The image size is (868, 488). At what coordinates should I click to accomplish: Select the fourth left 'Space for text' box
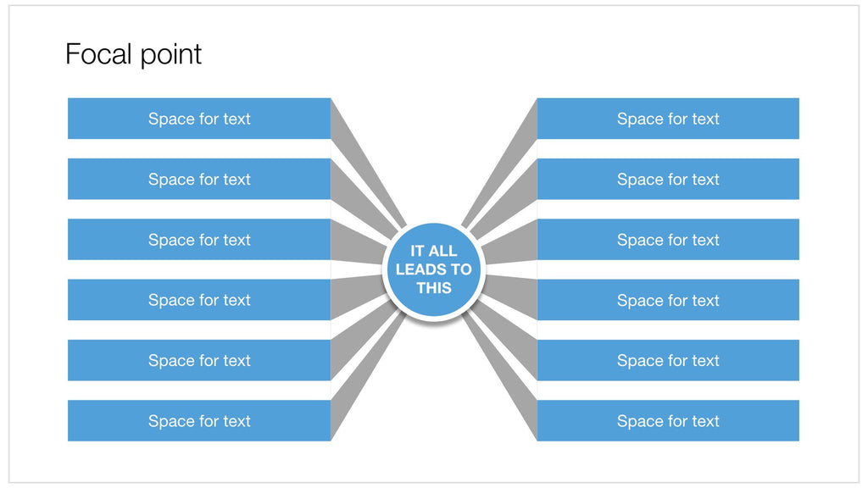coord(199,300)
